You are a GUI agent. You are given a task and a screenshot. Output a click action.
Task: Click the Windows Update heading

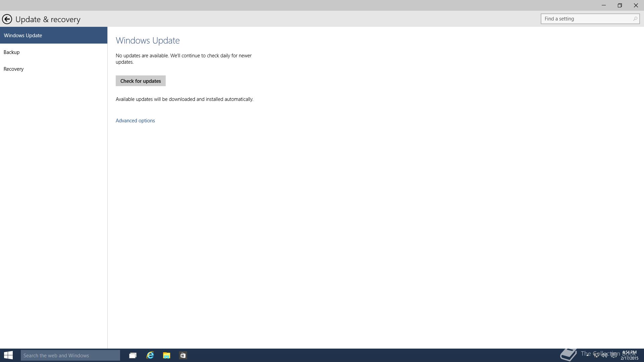(148, 40)
